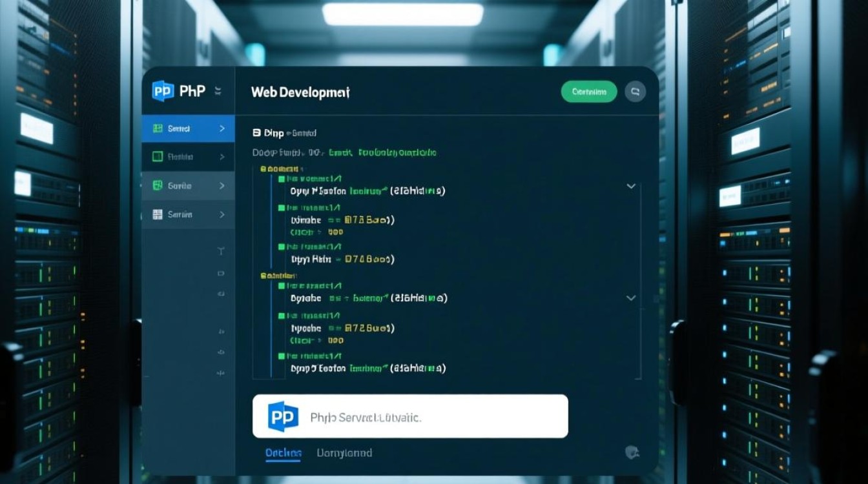Image resolution: width=868 pixels, height=484 pixels.
Task: Expand the first sidebar item using its chevron
Action: pyautogui.click(x=222, y=128)
